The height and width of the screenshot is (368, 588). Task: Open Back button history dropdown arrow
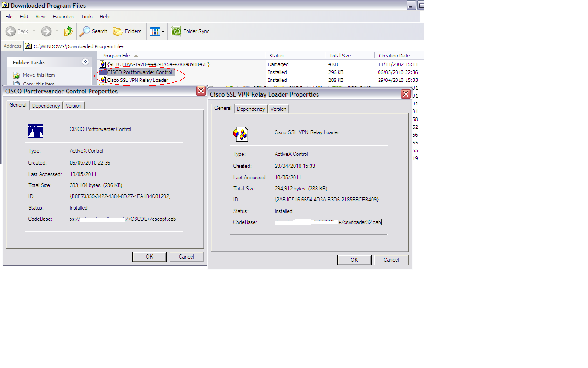34,31
